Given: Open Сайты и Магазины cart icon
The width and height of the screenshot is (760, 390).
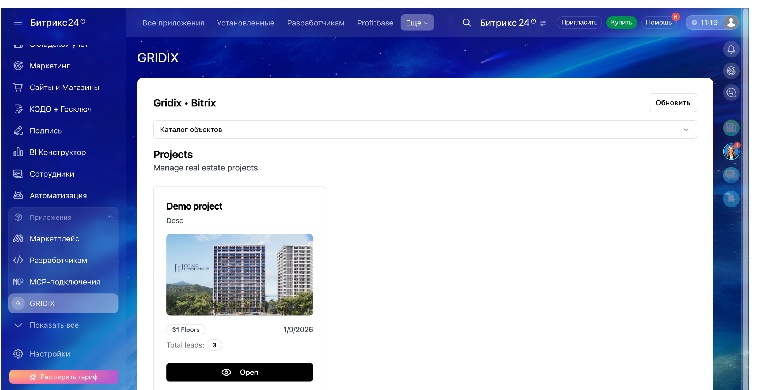Looking at the screenshot, I should click(18, 87).
